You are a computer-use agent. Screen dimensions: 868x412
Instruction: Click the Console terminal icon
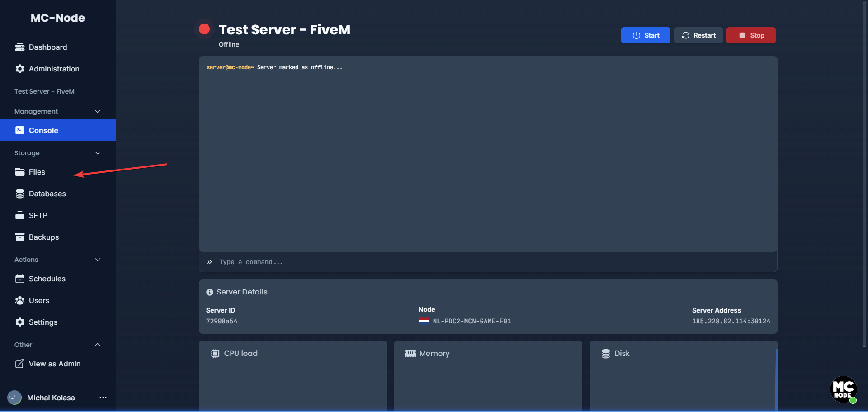tap(20, 130)
